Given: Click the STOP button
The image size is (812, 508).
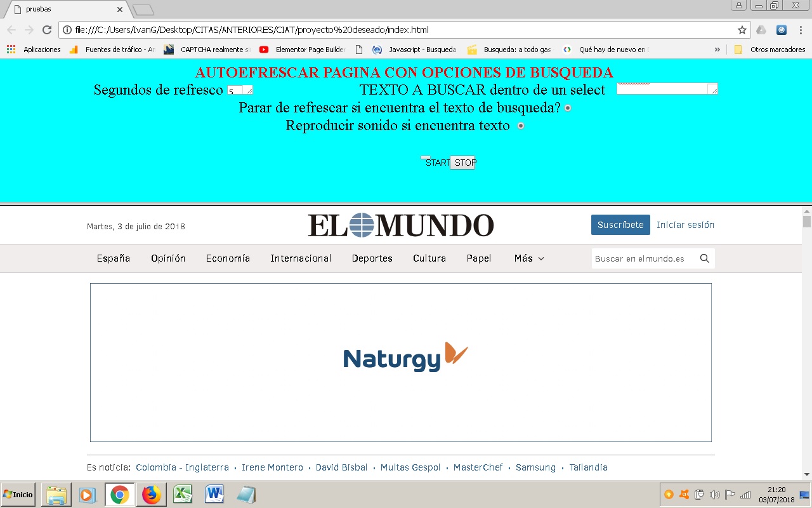Looking at the screenshot, I should pyautogui.click(x=463, y=163).
